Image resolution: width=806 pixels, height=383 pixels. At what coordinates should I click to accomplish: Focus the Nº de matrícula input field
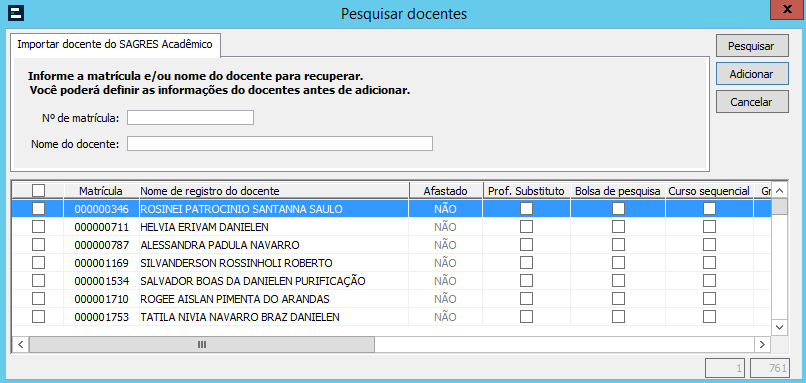[191, 118]
